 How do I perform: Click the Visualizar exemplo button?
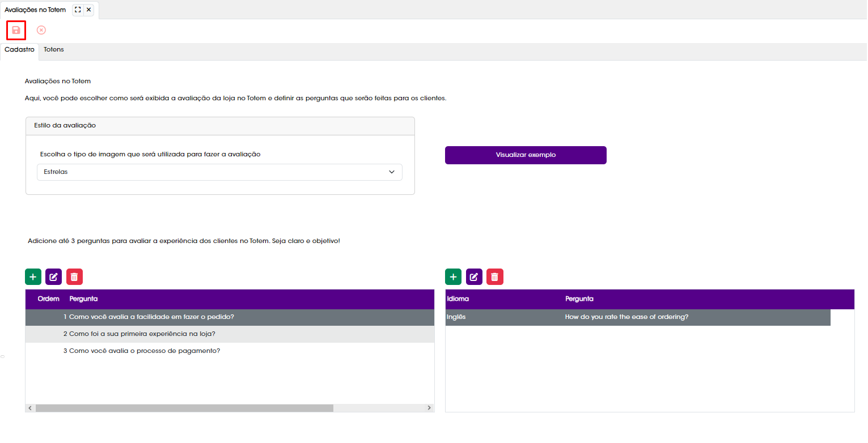tap(526, 155)
